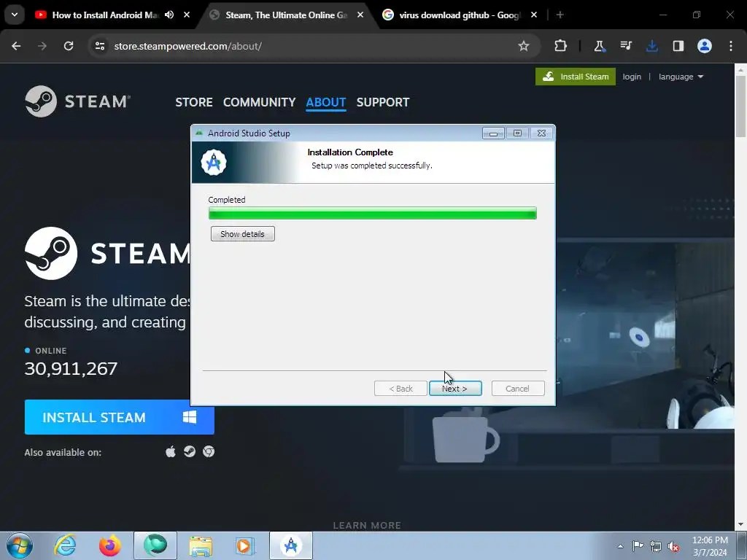Click blue INSTALL STEAM button
Viewport: 747px width, 560px height.
[x=119, y=417]
